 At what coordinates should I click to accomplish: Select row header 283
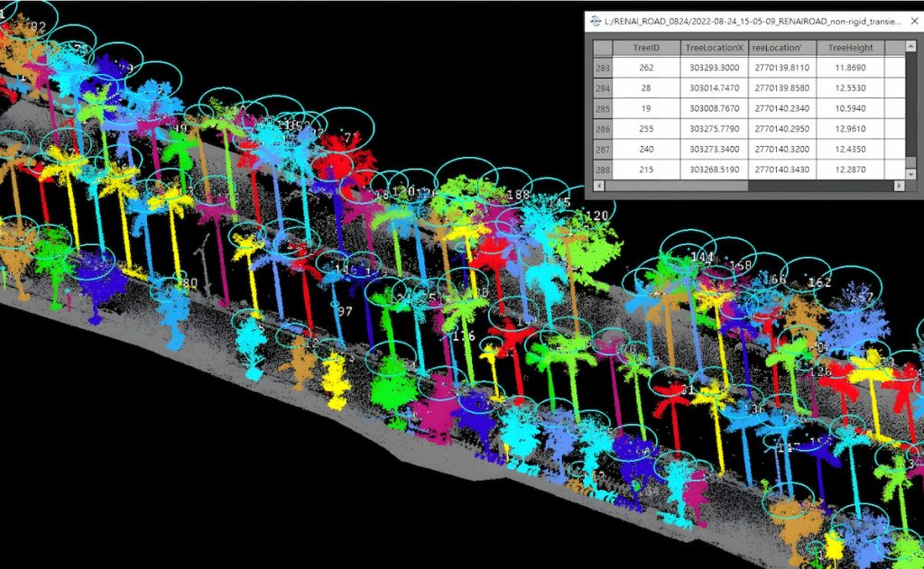coord(602,68)
